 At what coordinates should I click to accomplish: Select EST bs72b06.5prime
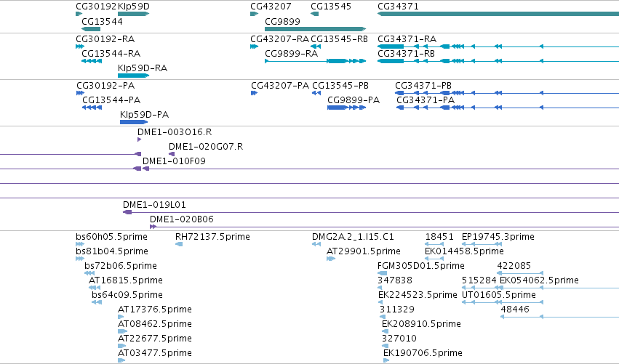click(x=89, y=273)
